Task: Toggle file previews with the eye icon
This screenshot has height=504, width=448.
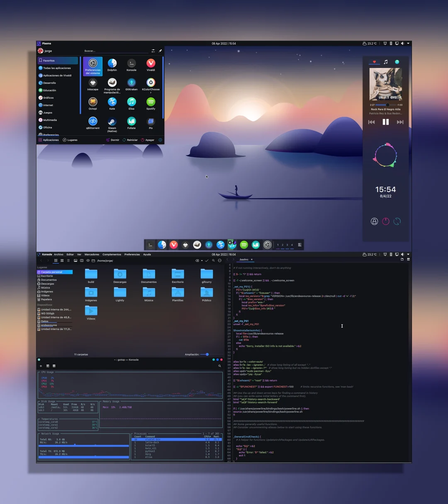Action: tap(88, 261)
